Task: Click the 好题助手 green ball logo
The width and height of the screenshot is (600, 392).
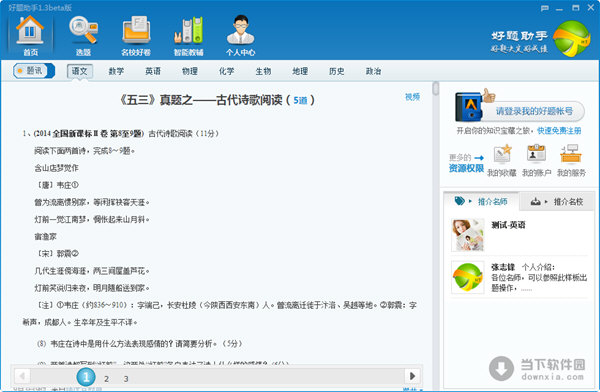Action: point(572,39)
